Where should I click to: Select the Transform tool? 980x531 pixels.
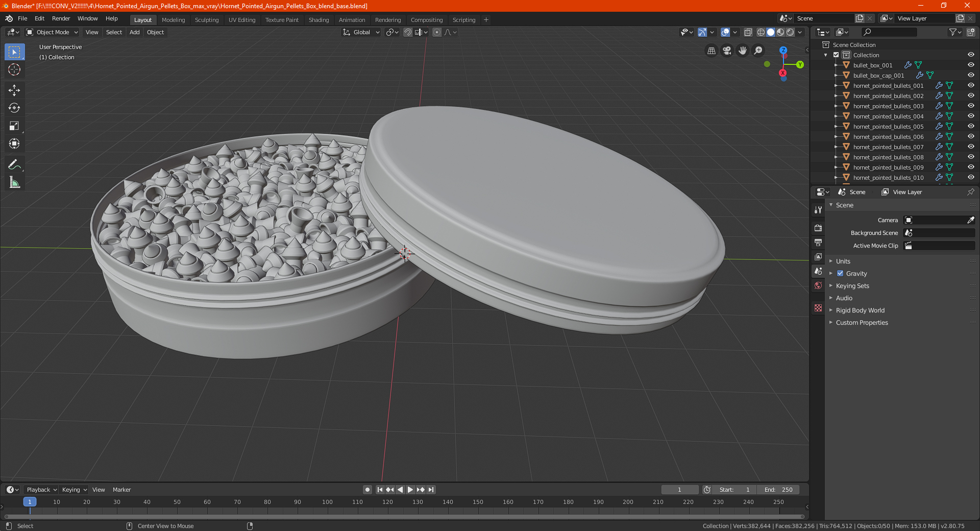[x=14, y=143]
